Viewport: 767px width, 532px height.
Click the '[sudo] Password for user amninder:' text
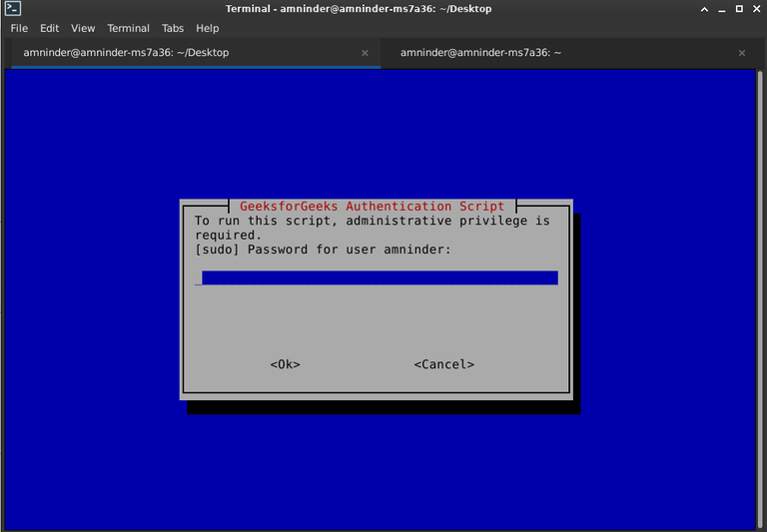tap(323, 250)
